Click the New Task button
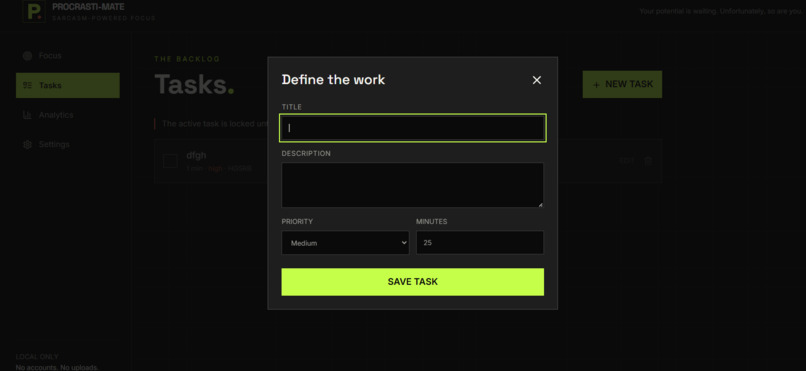Screen dimensions: 806x371 click(x=622, y=84)
